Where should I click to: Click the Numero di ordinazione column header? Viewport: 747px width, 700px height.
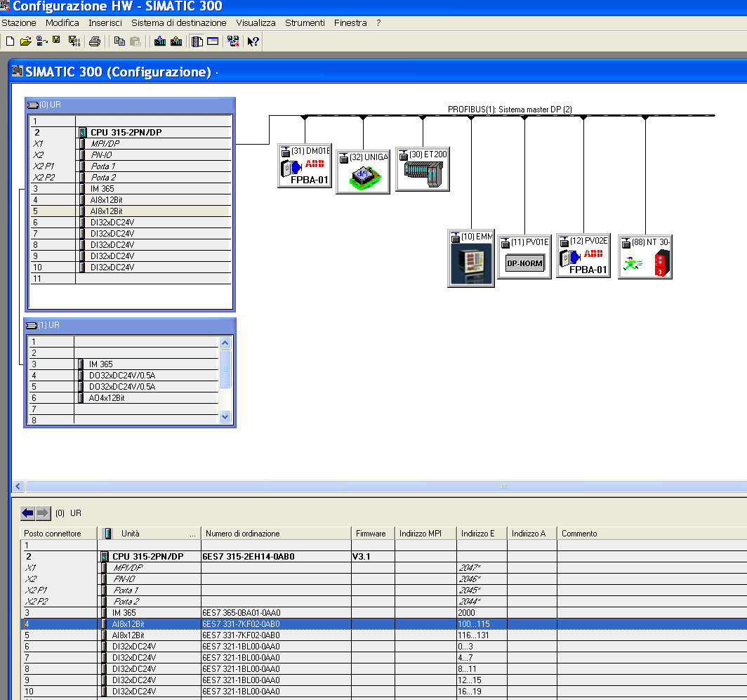click(276, 534)
